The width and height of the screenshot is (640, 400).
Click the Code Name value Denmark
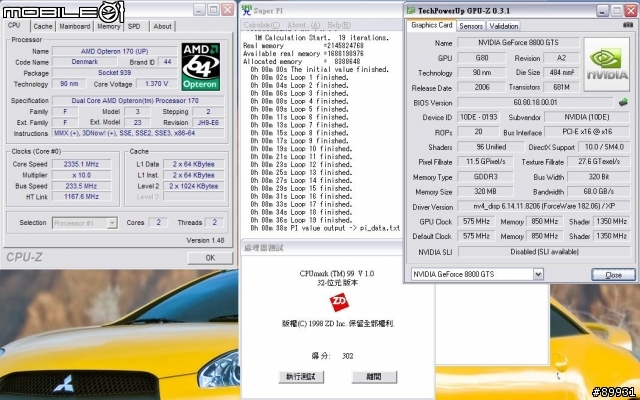point(84,62)
